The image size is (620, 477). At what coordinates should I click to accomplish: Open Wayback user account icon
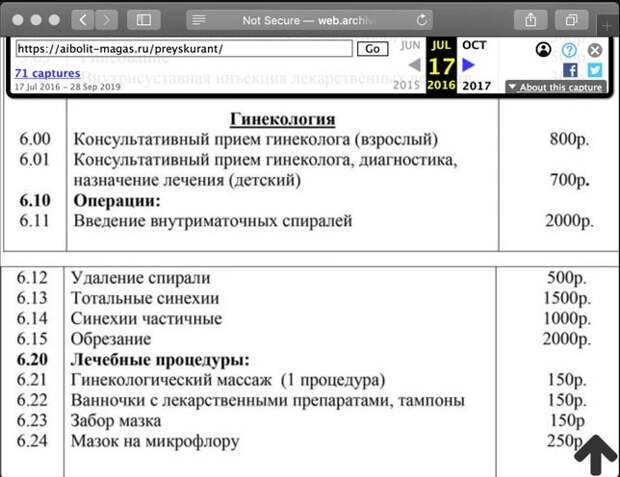pos(543,50)
